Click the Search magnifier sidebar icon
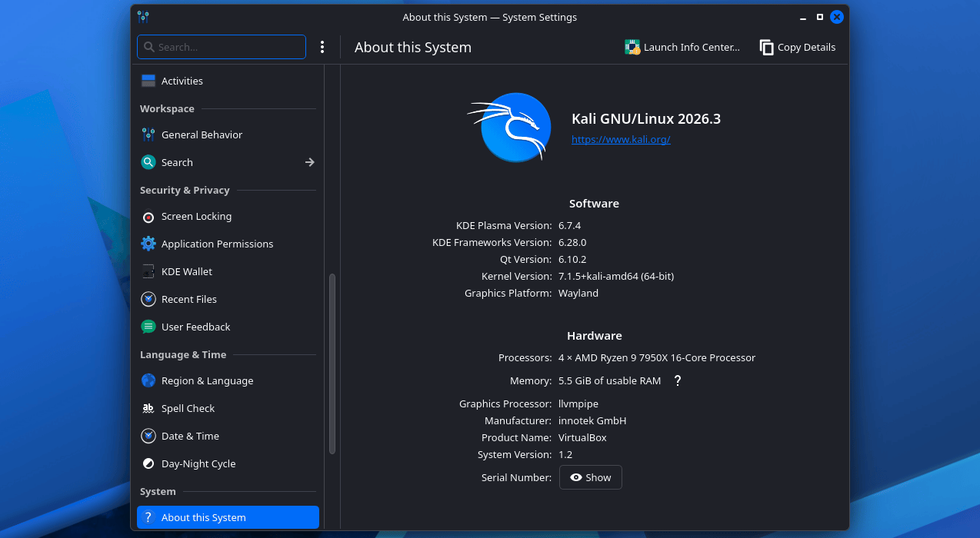Image resolution: width=980 pixels, height=538 pixels. tap(148, 162)
